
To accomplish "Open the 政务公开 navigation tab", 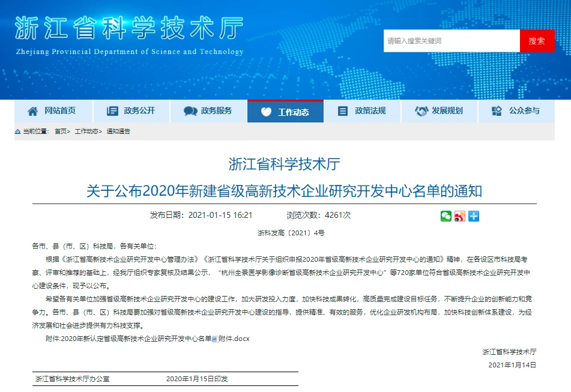I will (x=139, y=111).
